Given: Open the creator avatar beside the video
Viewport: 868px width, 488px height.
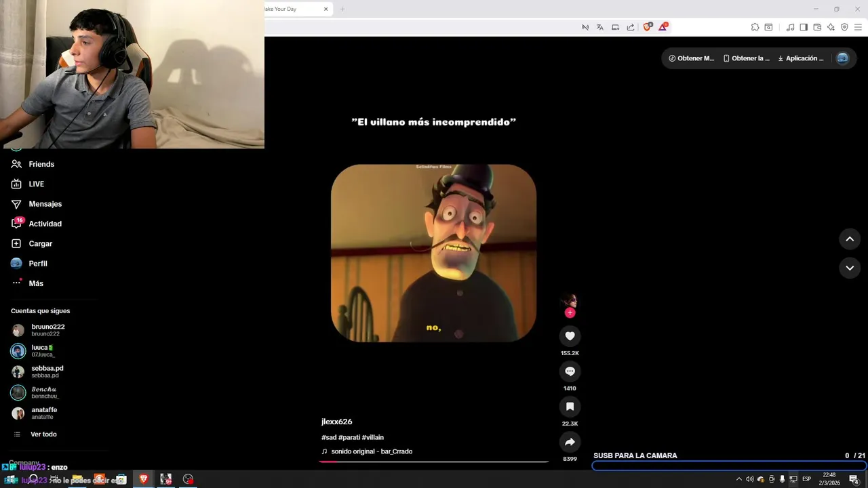Looking at the screenshot, I should (570, 301).
